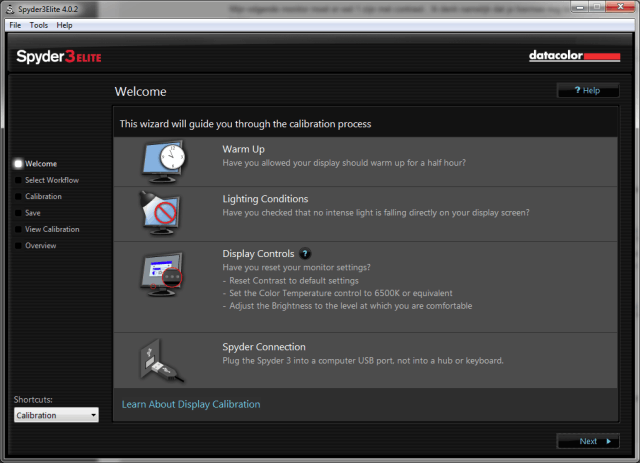
Task: Click the Lighting Conditions heading
Action: [x=265, y=199]
